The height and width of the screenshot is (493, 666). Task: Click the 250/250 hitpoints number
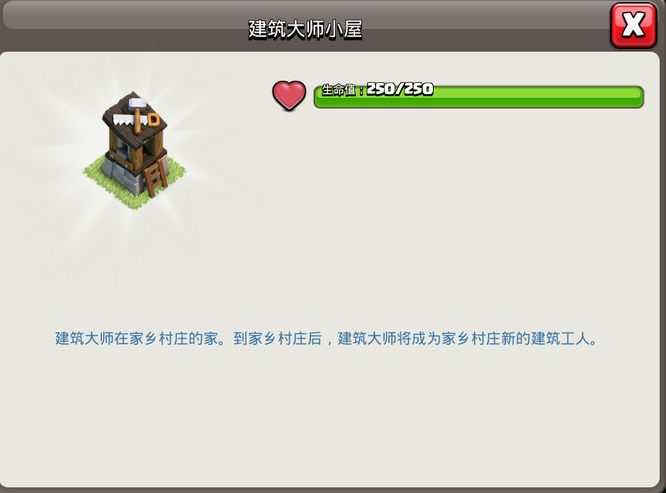coord(400,89)
